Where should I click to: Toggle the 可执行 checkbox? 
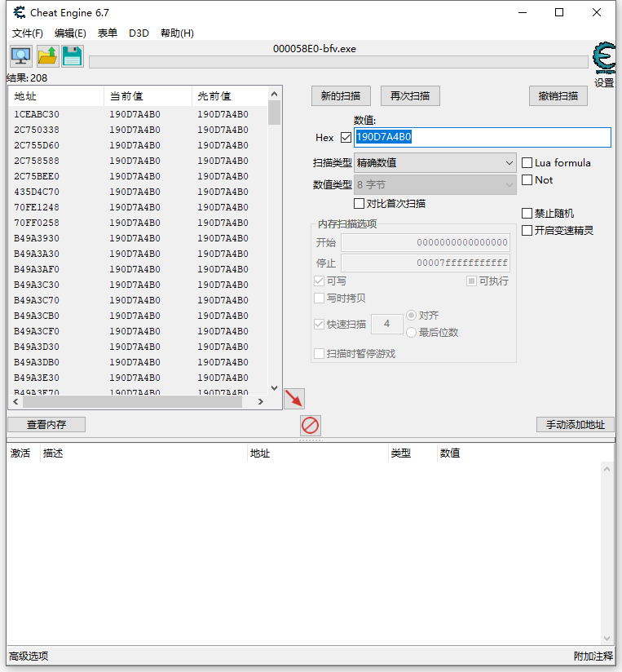coord(471,281)
